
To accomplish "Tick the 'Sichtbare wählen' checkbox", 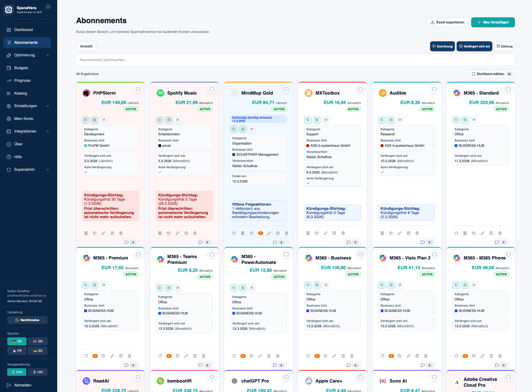I will (x=473, y=74).
